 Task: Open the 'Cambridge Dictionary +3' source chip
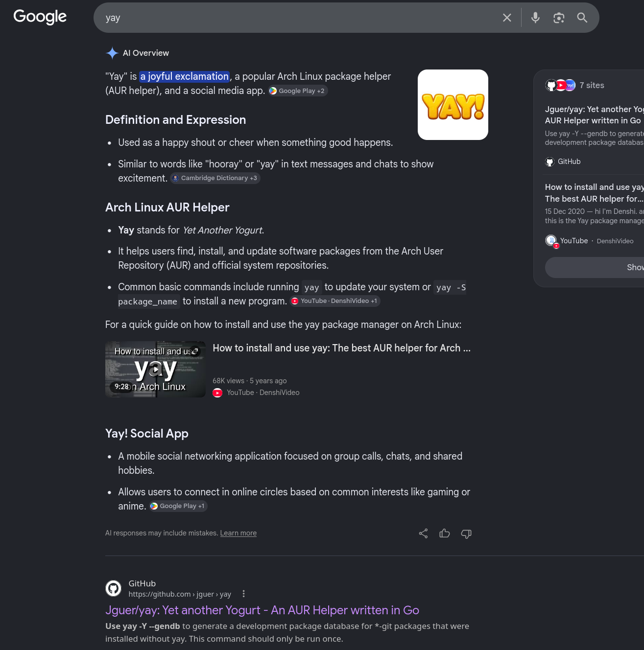click(x=215, y=178)
